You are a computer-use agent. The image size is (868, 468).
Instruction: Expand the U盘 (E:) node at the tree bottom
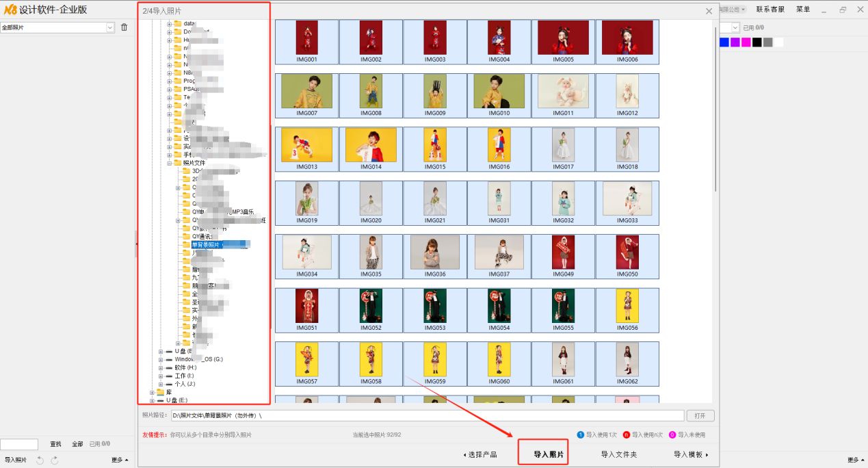[x=152, y=400]
